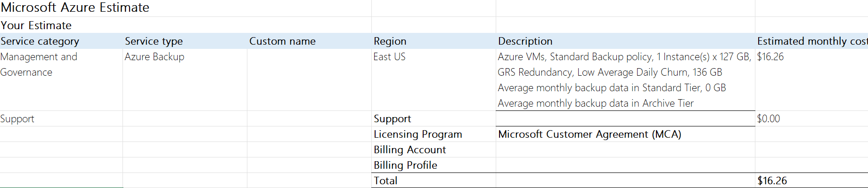
Task: Click the 'East US' region cell
Action: (434, 80)
